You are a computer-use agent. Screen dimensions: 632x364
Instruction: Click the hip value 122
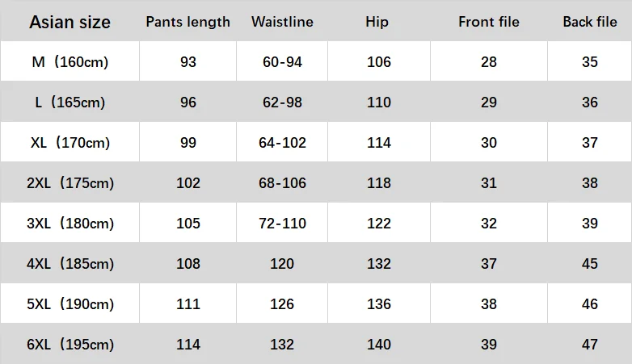[379, 223]
